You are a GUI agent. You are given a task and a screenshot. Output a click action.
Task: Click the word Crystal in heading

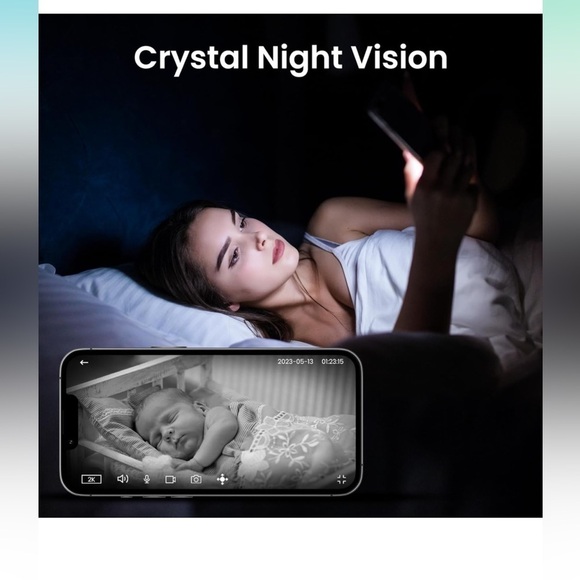coord(191,58)
